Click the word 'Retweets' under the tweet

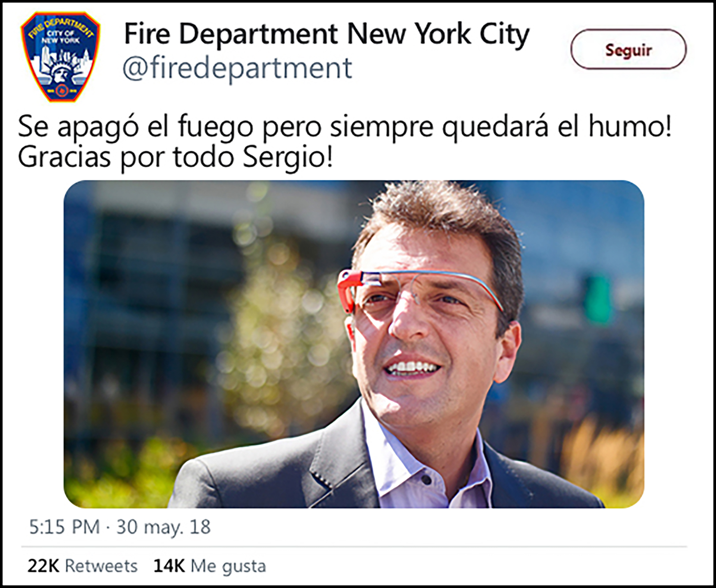[x=101, y=566]
